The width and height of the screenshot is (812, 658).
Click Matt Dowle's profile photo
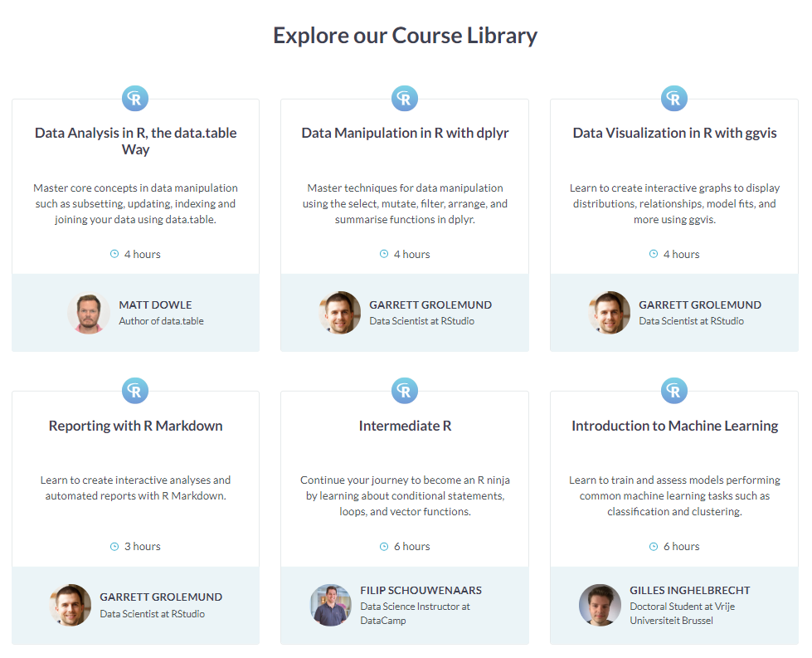(89, 313)
